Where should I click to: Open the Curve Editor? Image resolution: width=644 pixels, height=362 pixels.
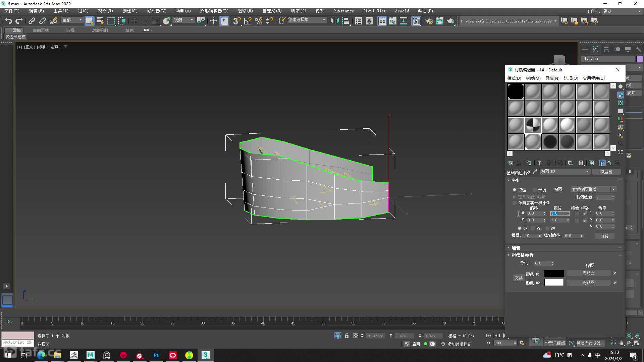click(x=393, y=21)
